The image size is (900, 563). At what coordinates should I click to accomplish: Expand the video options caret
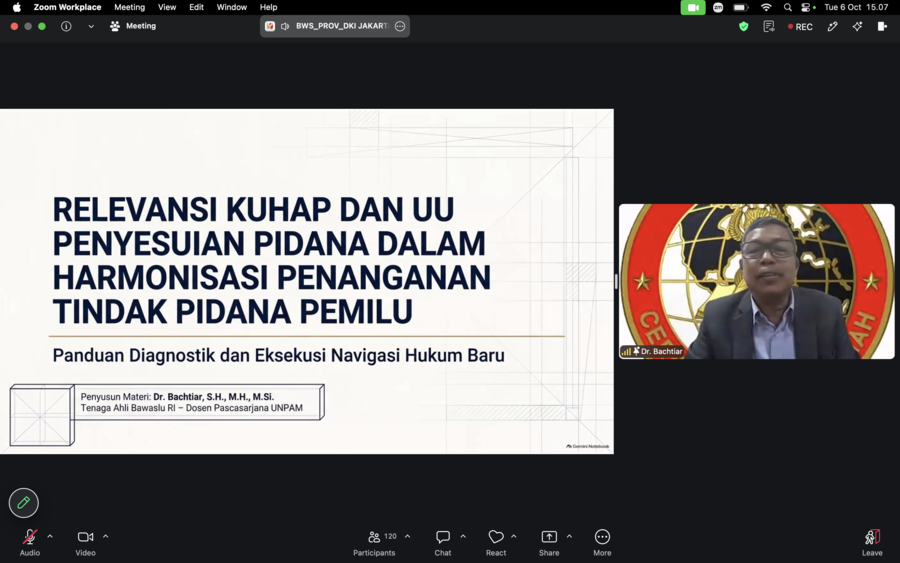tap(106, 537)
